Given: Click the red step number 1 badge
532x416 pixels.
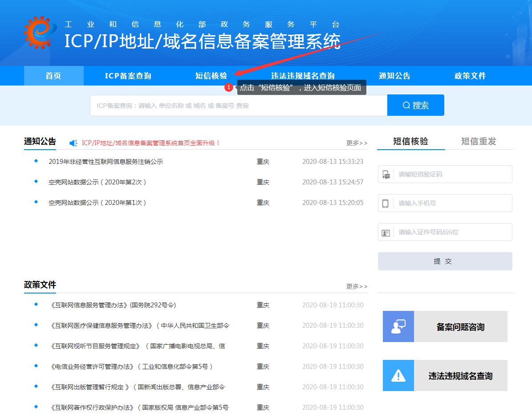Looking at the screenshot, I should 228,88.
